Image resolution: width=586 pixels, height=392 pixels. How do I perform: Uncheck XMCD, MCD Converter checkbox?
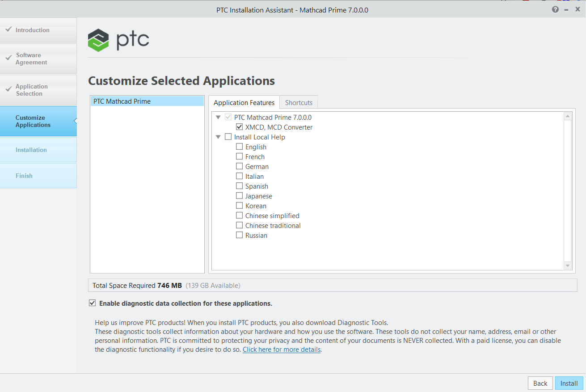[240, 127]
